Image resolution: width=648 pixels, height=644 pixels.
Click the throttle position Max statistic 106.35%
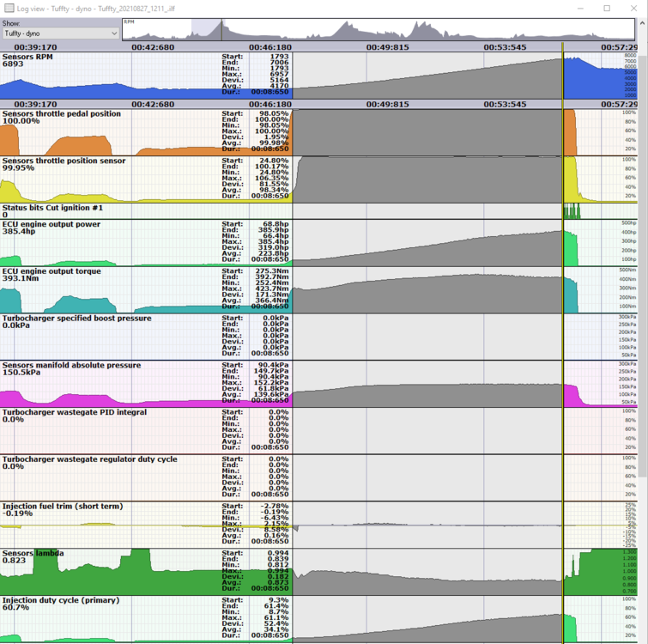click(271, 178)
